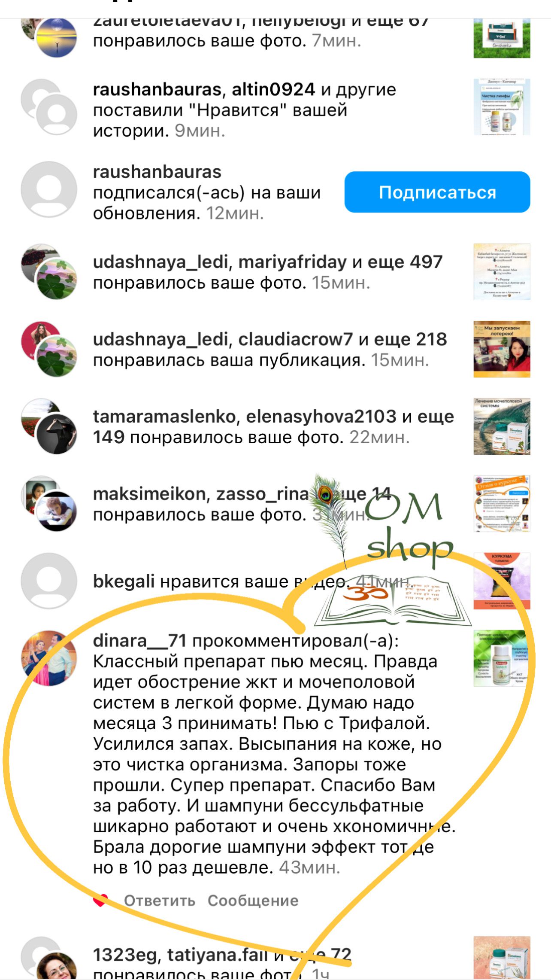Open avatars next to tamaramaslenko notification
Screen dimensions: 551x980
click(x=49, y=426)
